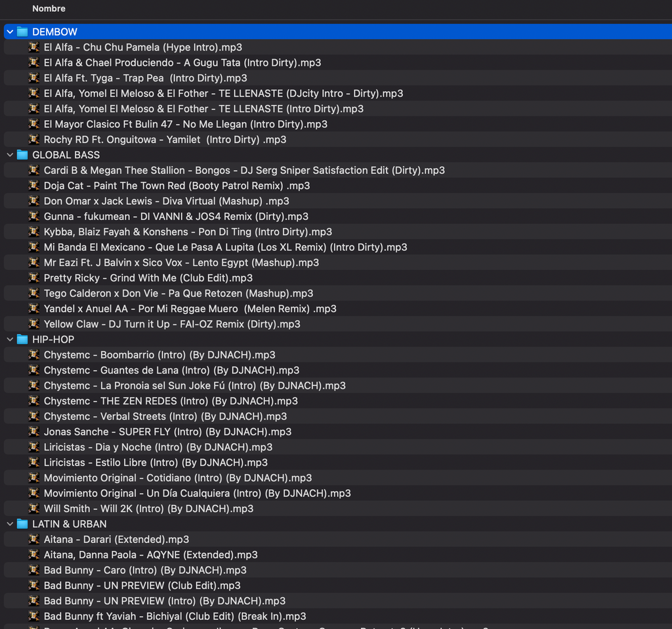Click mp3 icon for Aitana Darari
The image size is (672, 629).
(34, 539)
